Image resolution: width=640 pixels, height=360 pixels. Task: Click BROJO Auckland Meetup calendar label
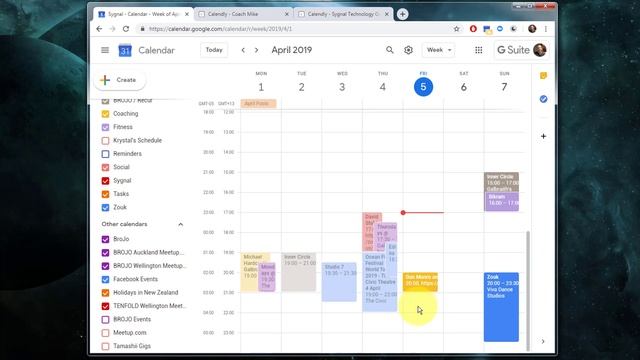point(149,253)
